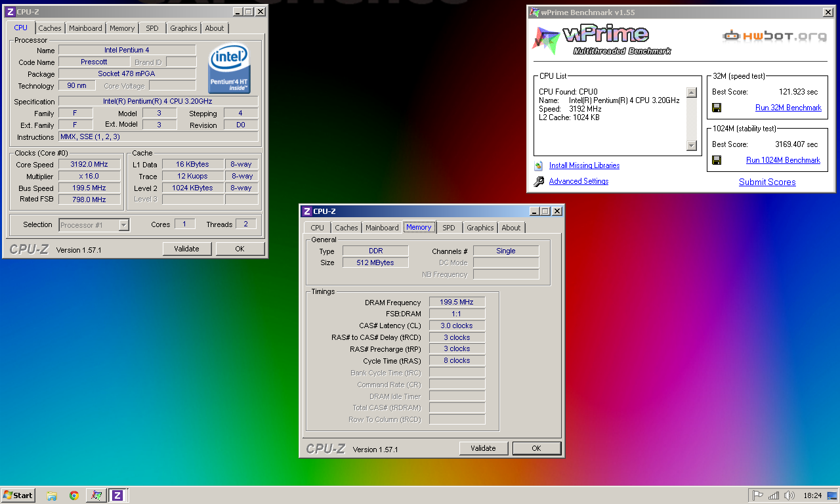The width and height of the screenshot is (840, 504).
Task: Run the 32M Benchmark
Action: [x=788, y=108]
